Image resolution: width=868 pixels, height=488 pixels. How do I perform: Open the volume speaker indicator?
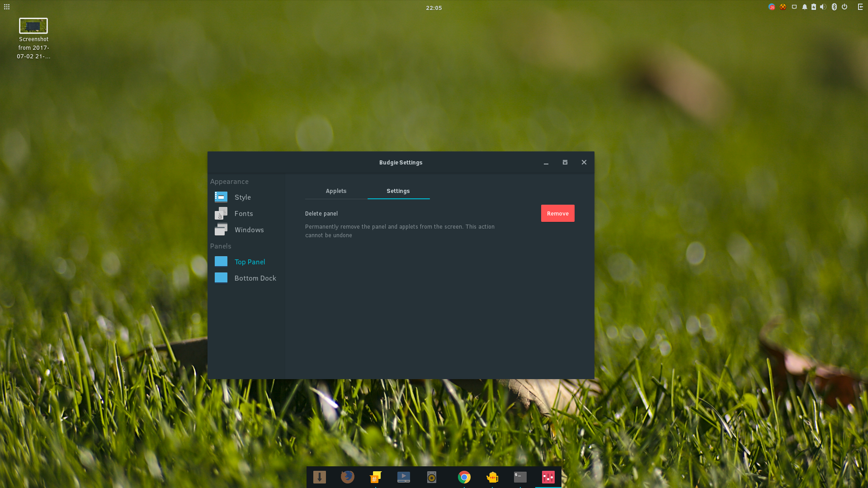(x=823, y=7)
